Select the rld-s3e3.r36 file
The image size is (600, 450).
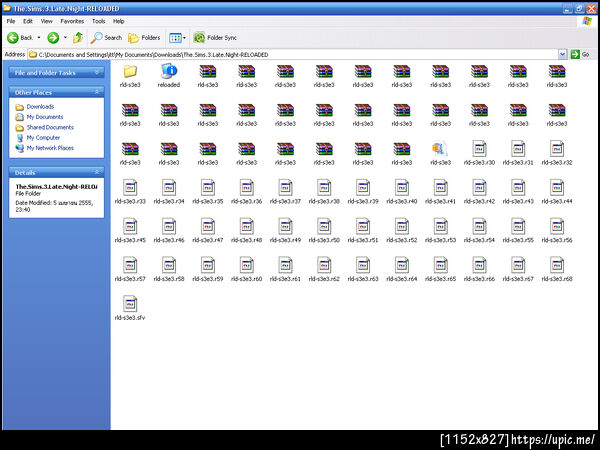pyautogui.click(x=246, y=192)
